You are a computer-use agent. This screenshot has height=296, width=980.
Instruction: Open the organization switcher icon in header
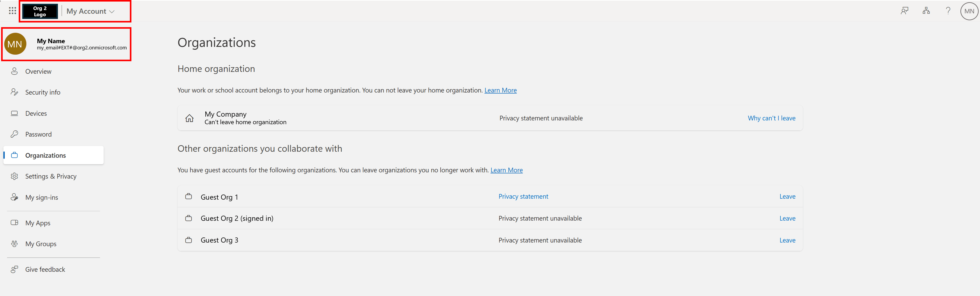coord(926,11)
